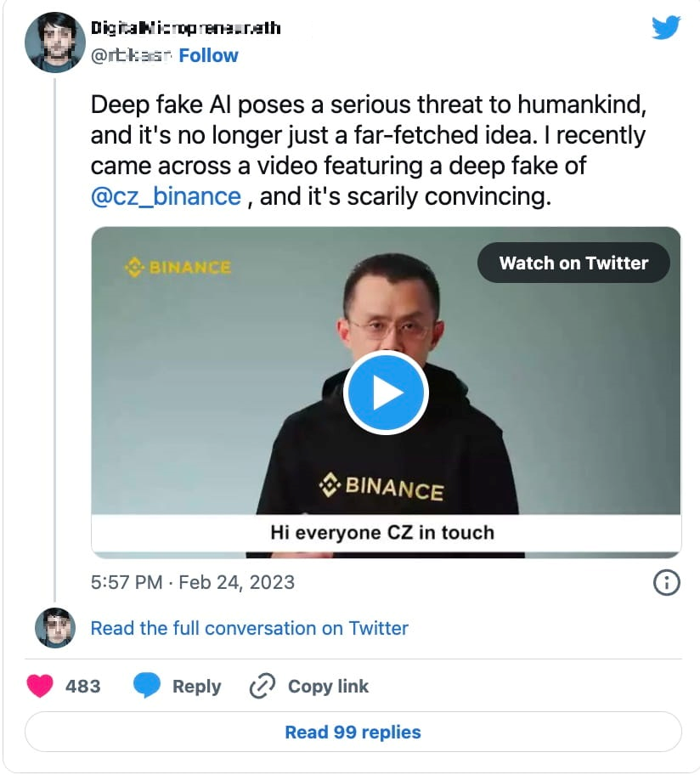Screen dimensions: 700x775
Task: Open the tweet info circle icon
Action: (x=666, y=582)
